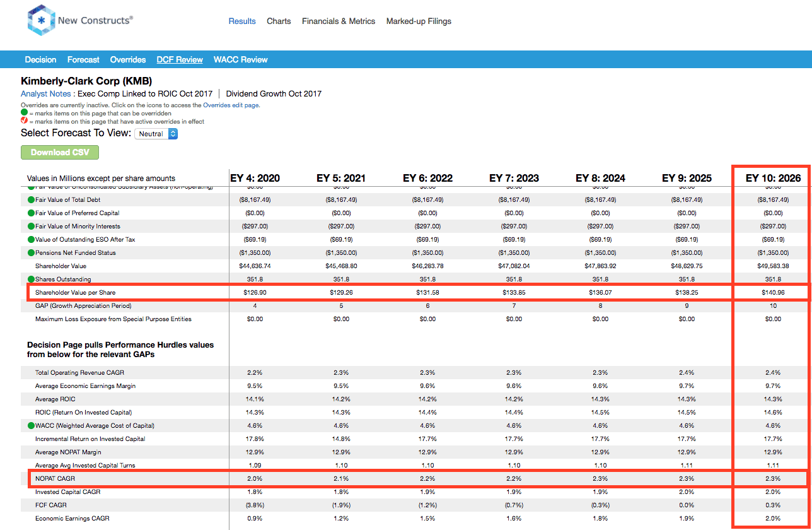Click the Download CSV button
Viewport: 812px width, 530px height.
tap(60, 152)
